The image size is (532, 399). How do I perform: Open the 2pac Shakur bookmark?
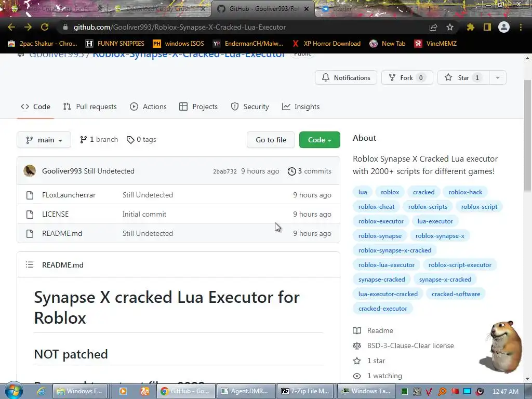tap(43, 44)
